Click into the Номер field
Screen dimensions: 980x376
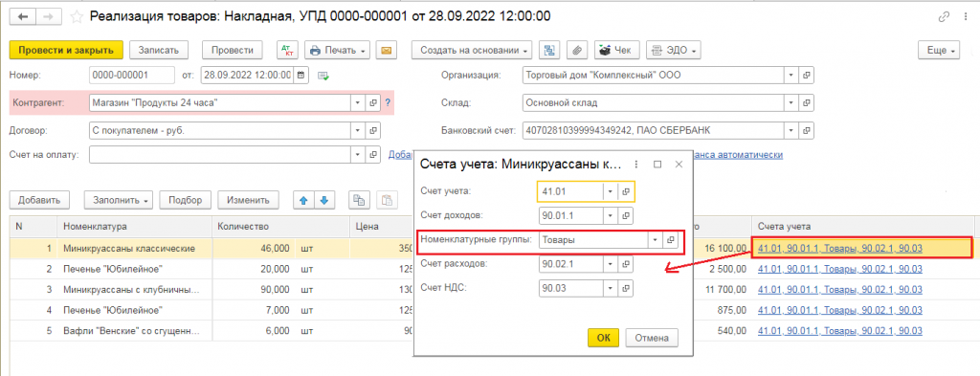[132, 76]
